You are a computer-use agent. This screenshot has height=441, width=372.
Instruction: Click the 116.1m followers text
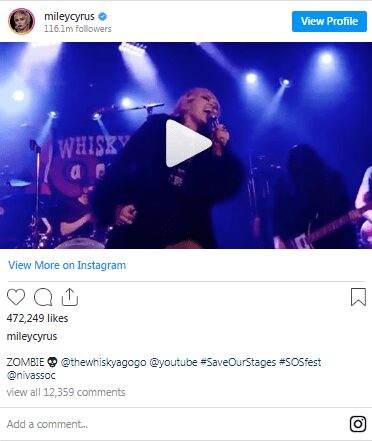[78, 29]
